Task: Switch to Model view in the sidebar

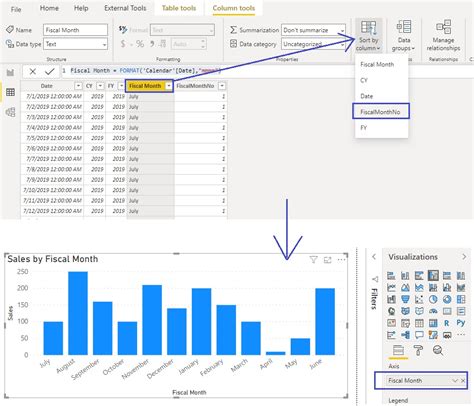Action: click(x=10, y=112)
